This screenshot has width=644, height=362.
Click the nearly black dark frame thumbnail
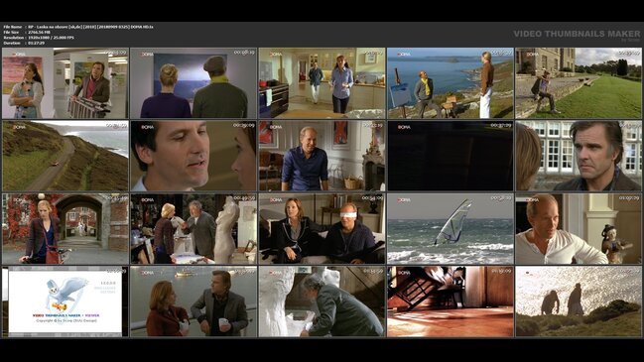pyautogui.click(x=451, y=156)
